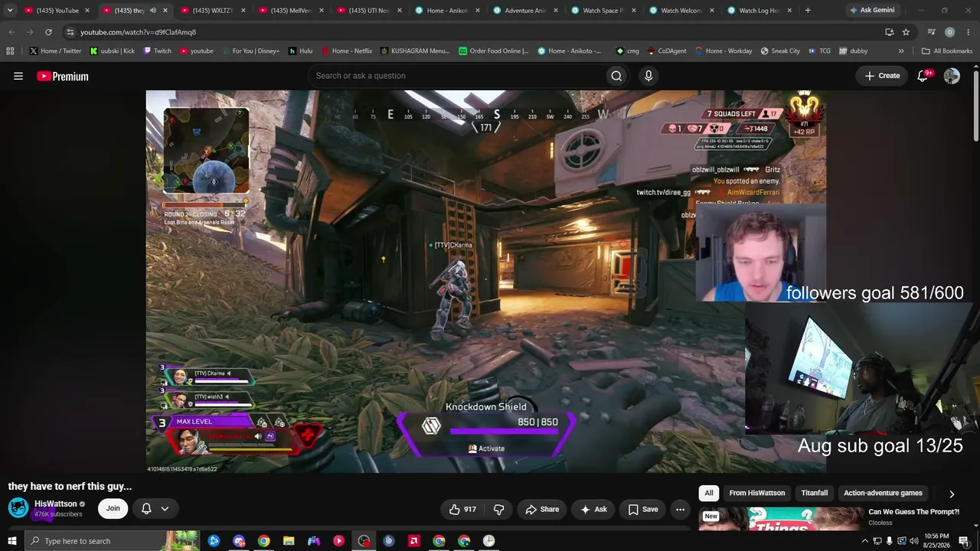The image size is (980, 551).
Task: Open the account avatar menu
Action: click(952, 76)
